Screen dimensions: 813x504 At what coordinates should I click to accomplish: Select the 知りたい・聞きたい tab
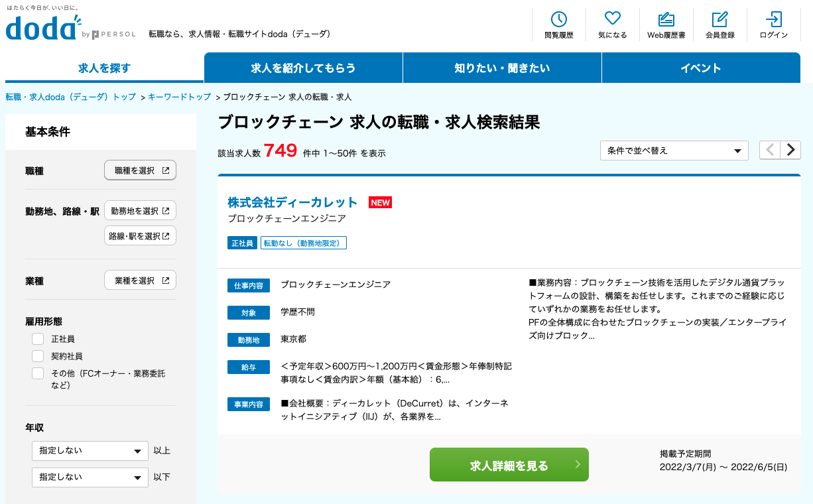pos(502,68)
